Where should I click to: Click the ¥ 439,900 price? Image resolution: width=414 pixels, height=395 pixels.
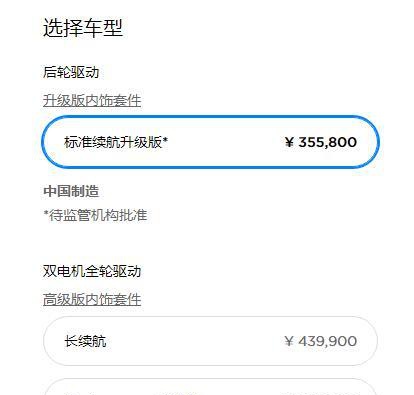[x=321, y=341]
